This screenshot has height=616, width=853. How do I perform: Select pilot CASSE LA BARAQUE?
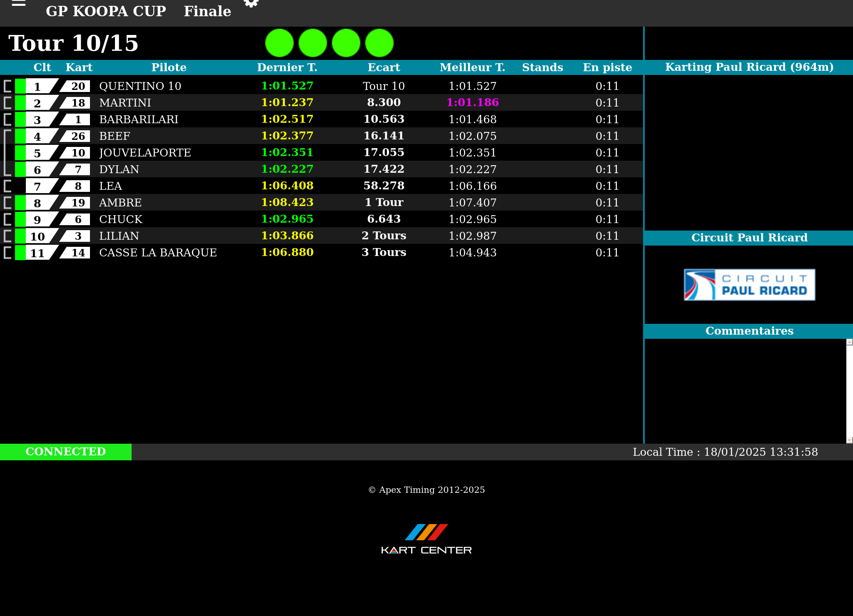(158, 253)
